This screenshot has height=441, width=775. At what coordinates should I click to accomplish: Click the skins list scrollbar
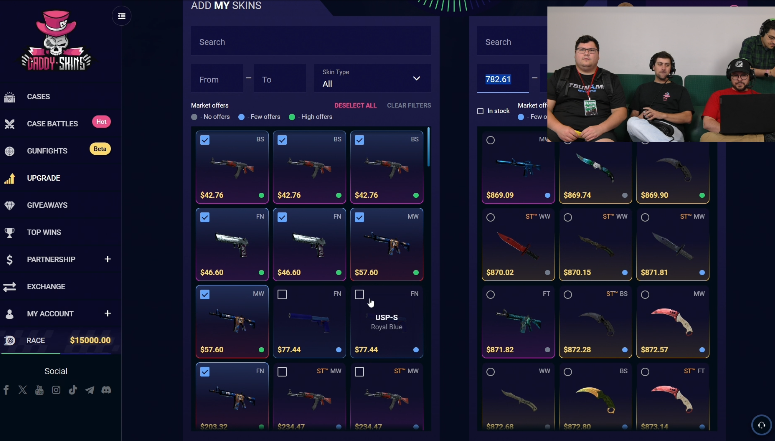coord(428,147)
